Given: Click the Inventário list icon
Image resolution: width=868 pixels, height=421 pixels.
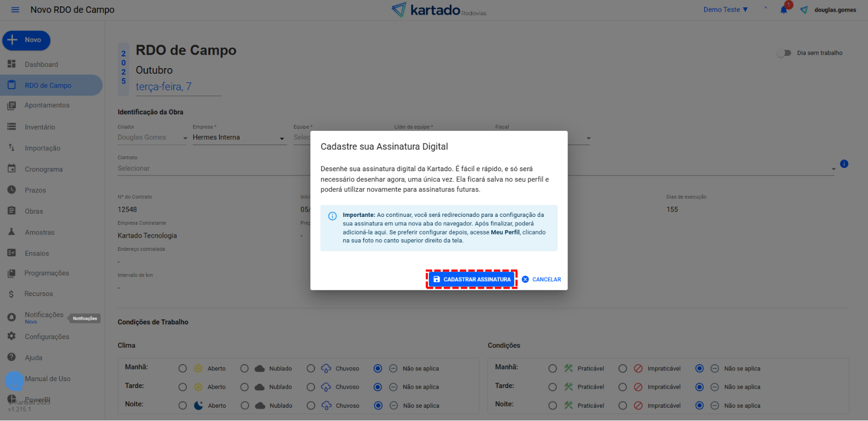Looking at the screenshot, I should point(12,127).
